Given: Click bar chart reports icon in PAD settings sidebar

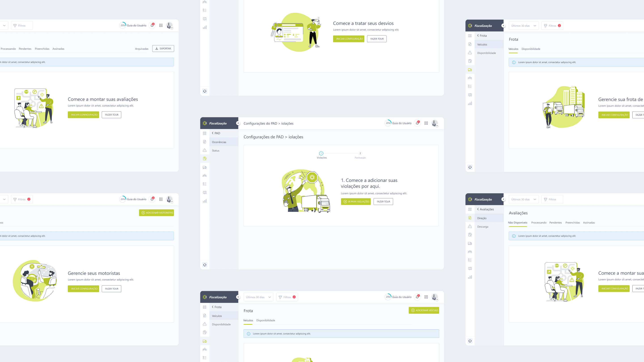Looking at the screenshot, I should [205, 201].
